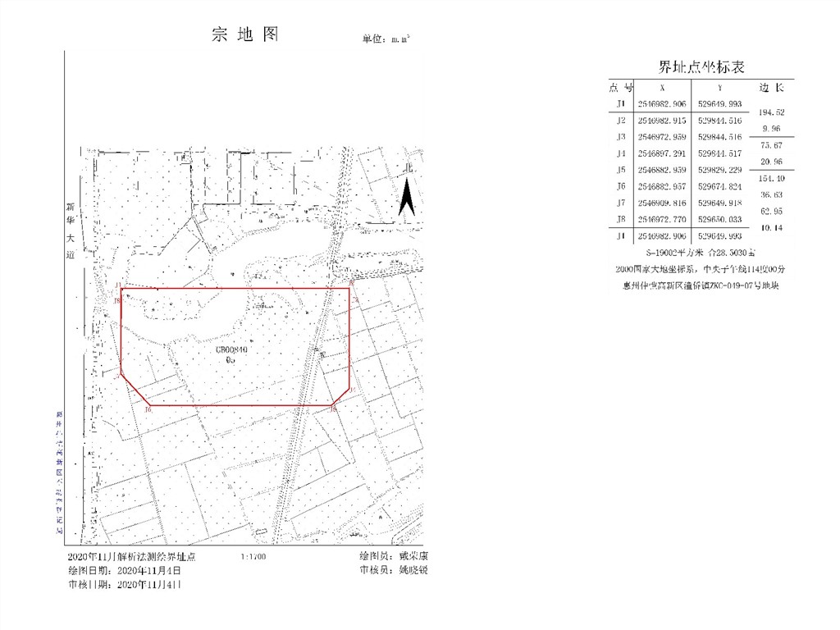Click Y coordinate 529674.824 in row J6
The width and height of the screenshot is (840, 630).
[719, 186]
